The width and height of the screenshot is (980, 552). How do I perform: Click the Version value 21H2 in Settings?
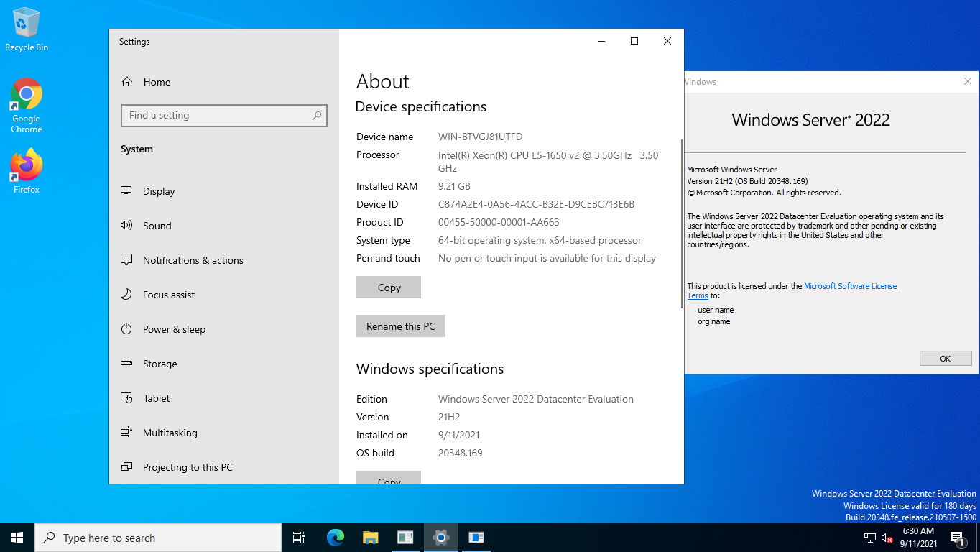pos(449,417)
